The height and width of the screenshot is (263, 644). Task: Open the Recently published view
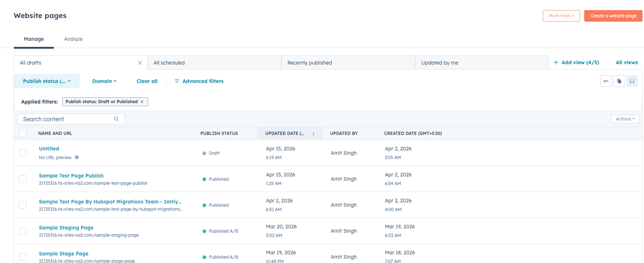tap(348, 63)
